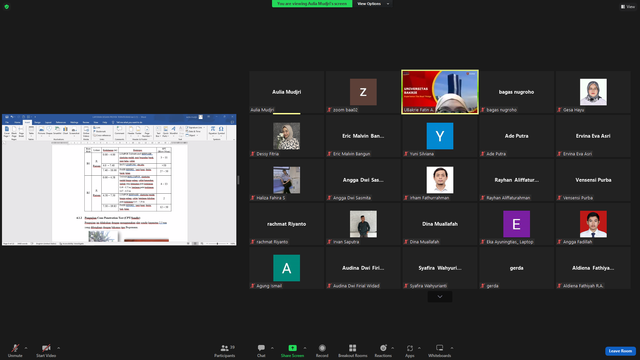This screenshot has width=640, height=360.
Task: Click the Agung Ismail A avatar tile
Action: pos(287,268)
